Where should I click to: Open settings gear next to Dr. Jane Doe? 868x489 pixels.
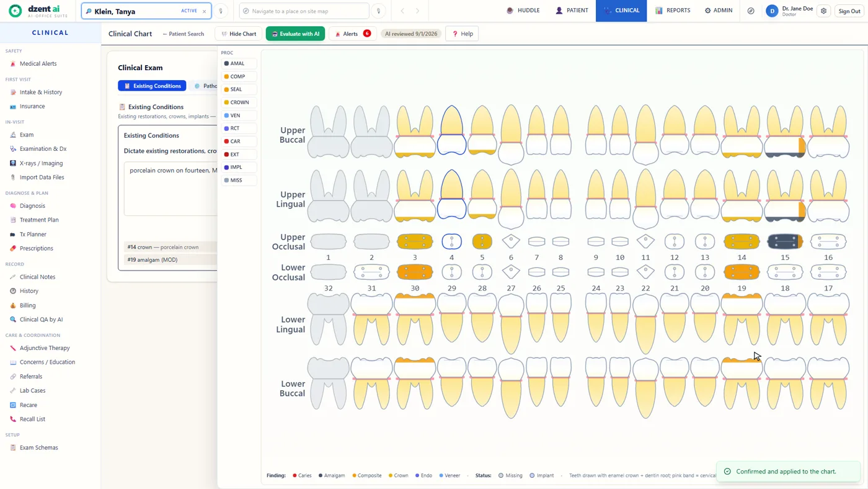[x=824, y=11]
